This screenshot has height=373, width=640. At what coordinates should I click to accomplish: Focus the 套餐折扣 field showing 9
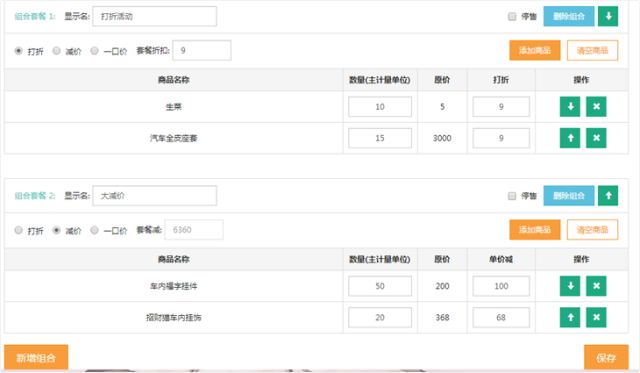[x=202, y=50]
